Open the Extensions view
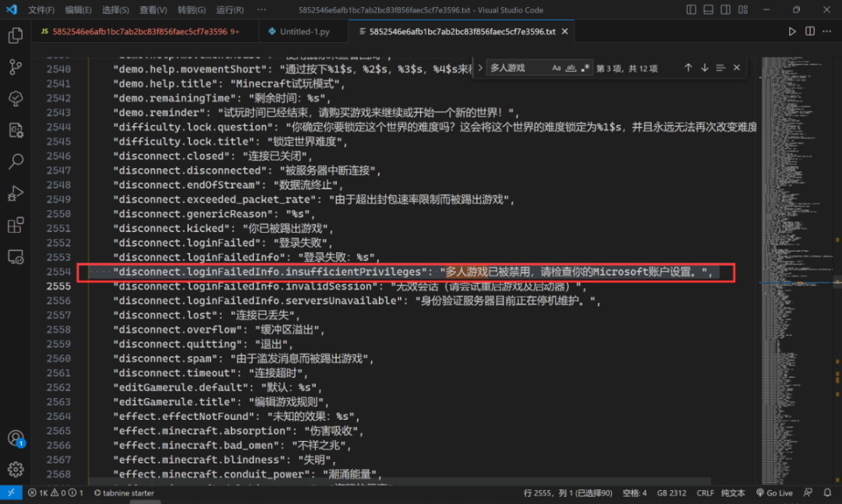 click(x=16, y=225)
